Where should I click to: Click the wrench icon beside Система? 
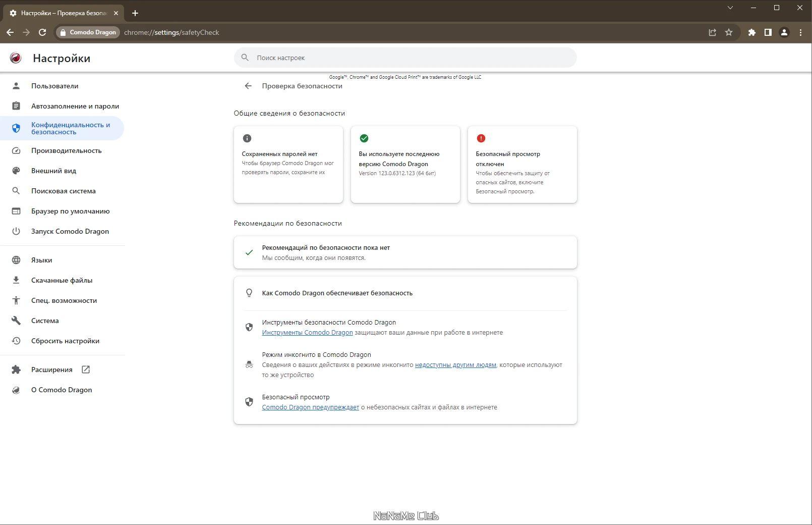[16, 321]
